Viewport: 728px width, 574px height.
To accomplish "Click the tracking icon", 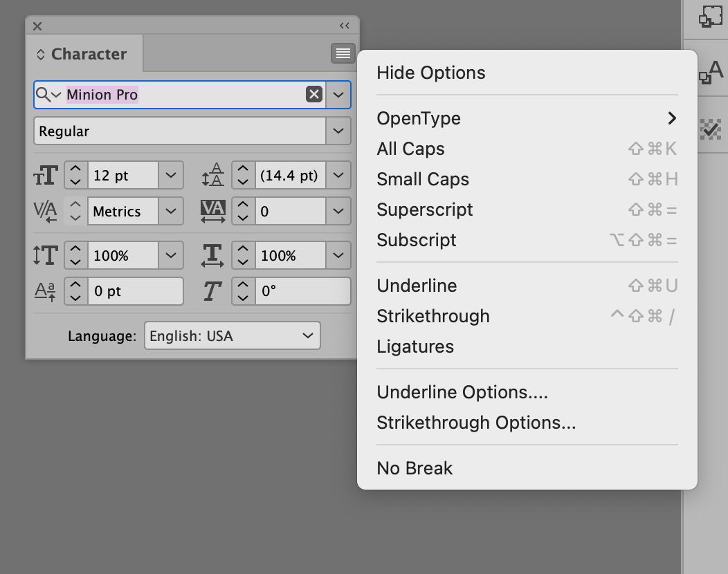I will tap(214, 211).
